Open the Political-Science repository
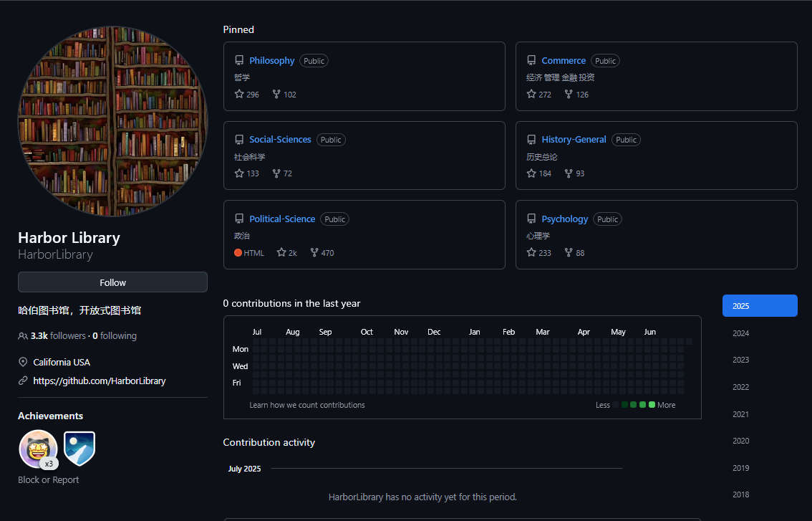812x521 pixels. pyautogui.click(x=281, y=219)
